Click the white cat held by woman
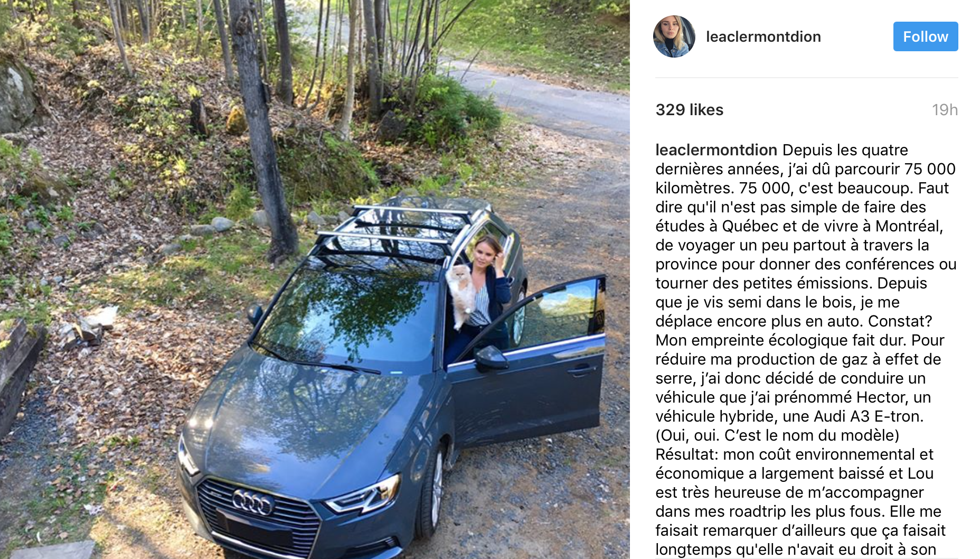 (x=461, y=293)
